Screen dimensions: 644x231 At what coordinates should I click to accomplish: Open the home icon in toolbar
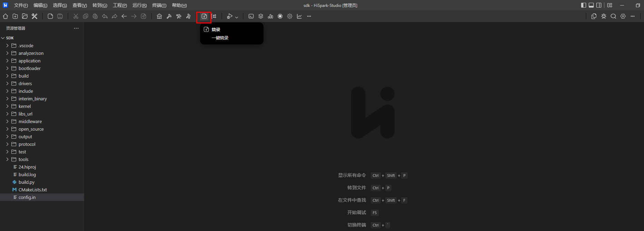(x=6, y=16)
